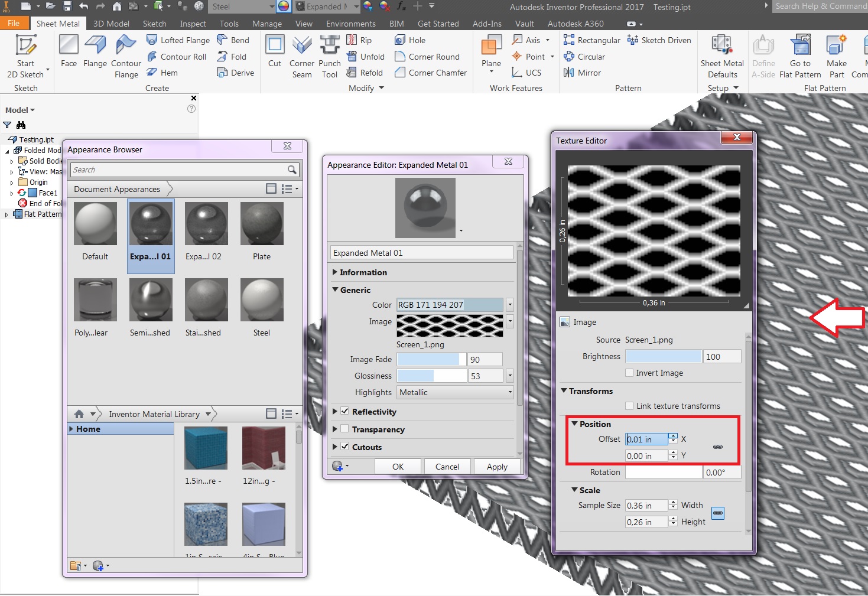This screenshot has height=596, width=868.
Task: Select the Flange tool
Action: pos(95,54)
